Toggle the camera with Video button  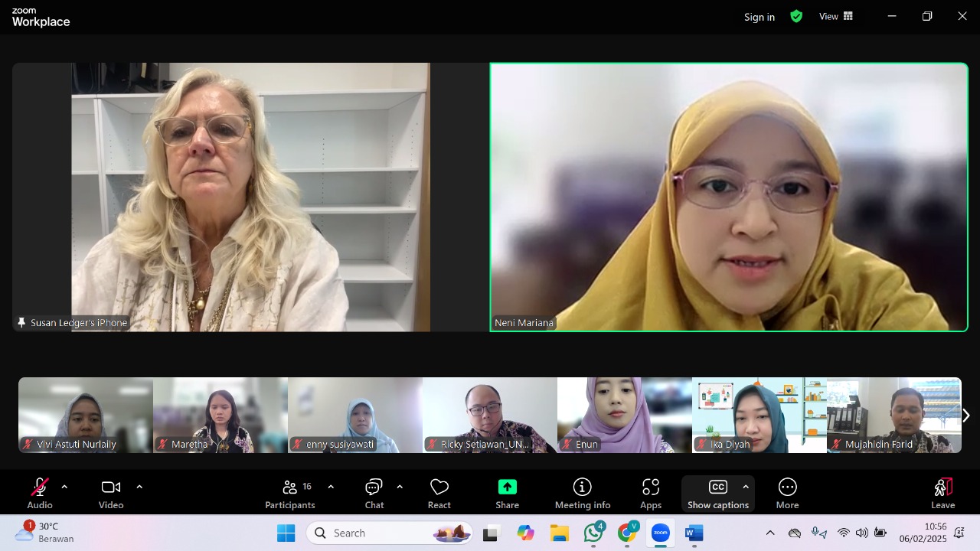[111, 494]
